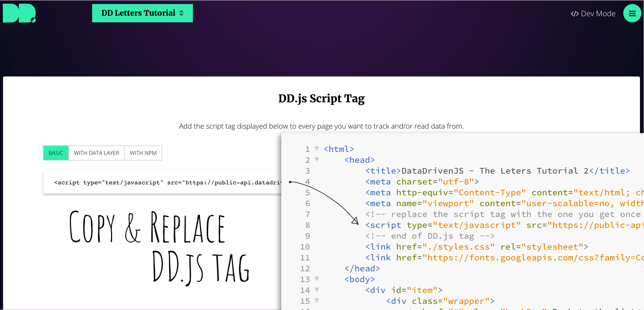Image resolution: width=644 pixels, height=310 pixels.
Task: Select the BASIC tab
Action: point(56,153)
